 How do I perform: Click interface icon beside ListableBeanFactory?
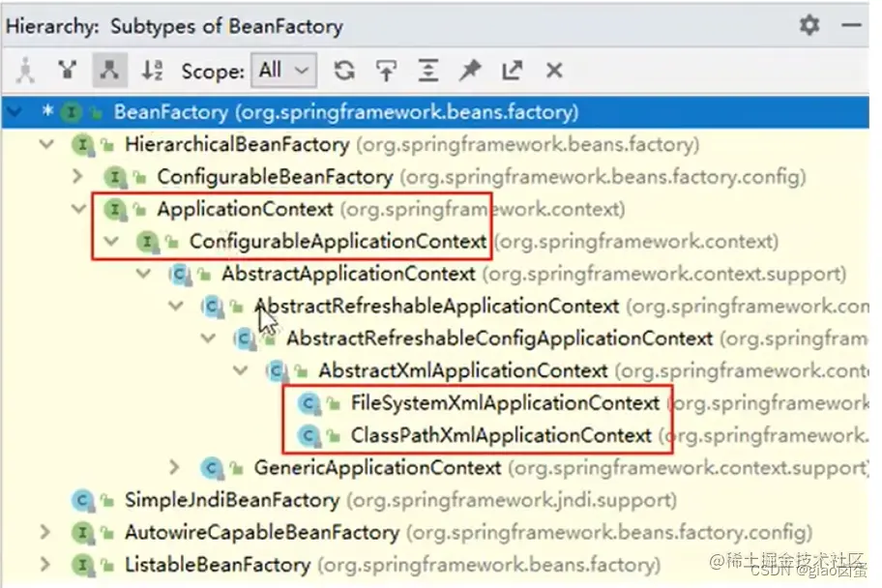[x=82, y=565]
